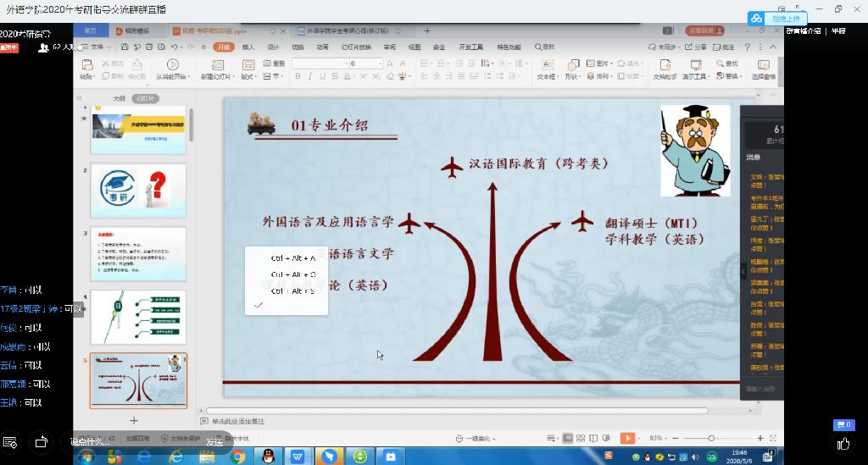868x465 pixels.
Task: Toggle the Bold formatting button
Action: tap(297, 76)
